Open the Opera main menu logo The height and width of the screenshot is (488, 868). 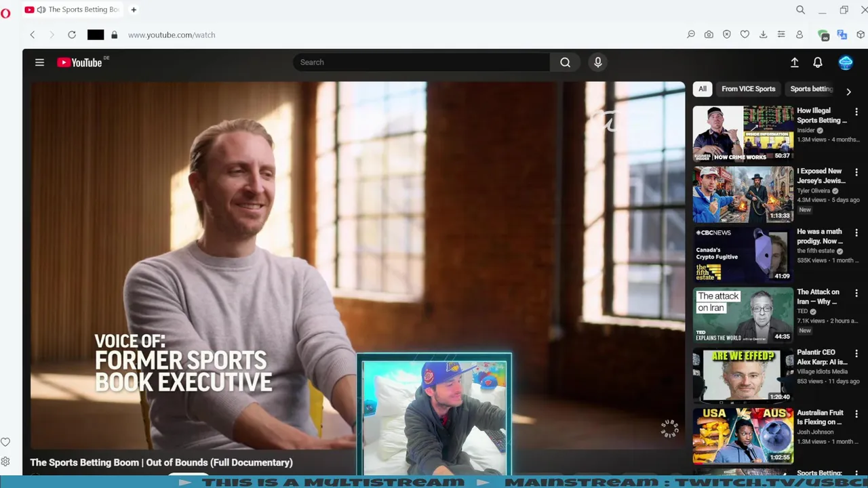[x=5, y=13]
